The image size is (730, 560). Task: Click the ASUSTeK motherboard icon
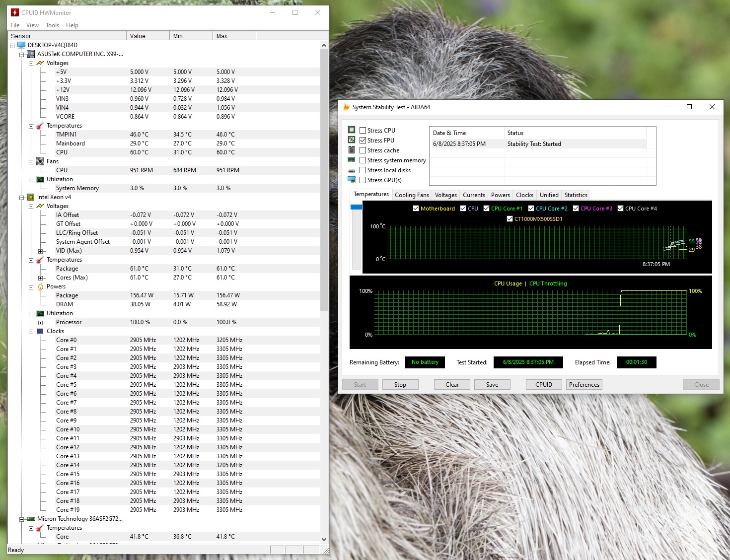[x=31, y=54]
